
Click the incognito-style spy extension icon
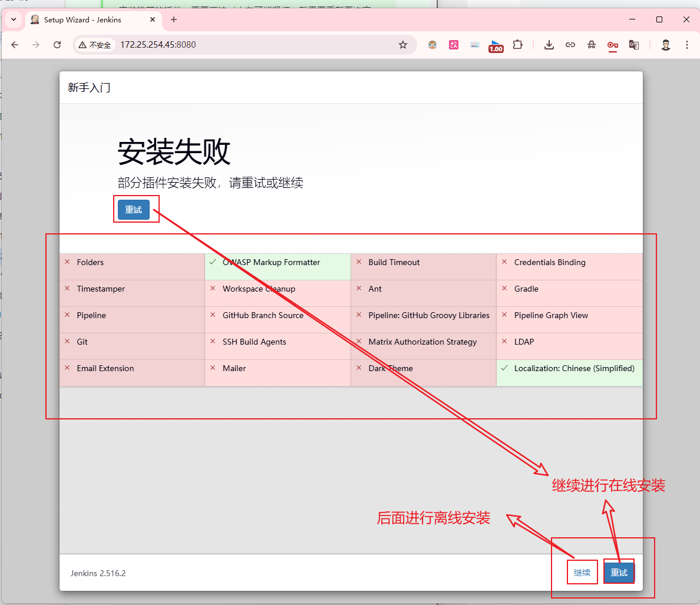point(592,45)
